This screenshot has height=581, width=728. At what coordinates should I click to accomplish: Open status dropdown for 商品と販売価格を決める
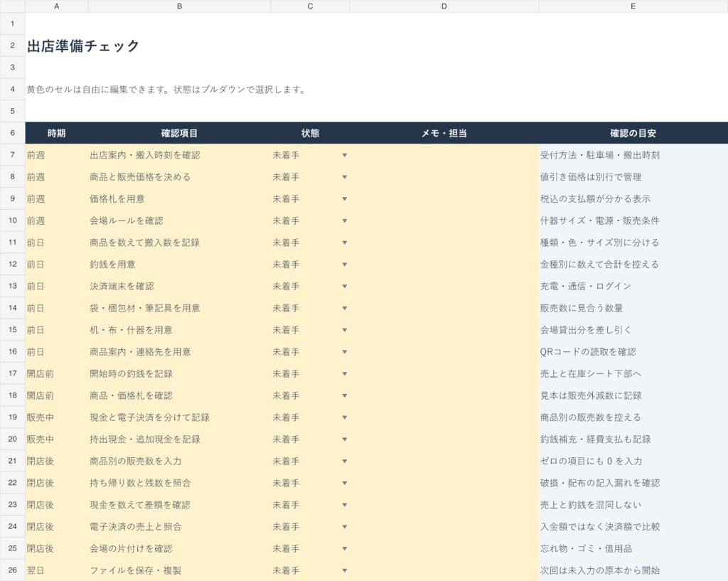345,177
